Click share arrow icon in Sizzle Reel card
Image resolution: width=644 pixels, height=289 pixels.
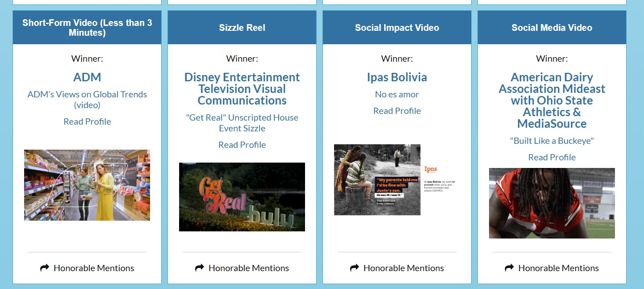[199, 268]
